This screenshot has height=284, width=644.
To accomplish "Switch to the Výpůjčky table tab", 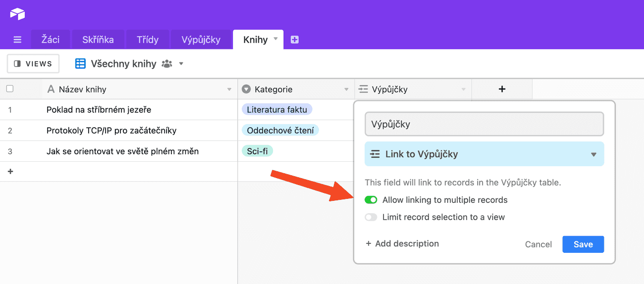I will click(x=201, y=40).
